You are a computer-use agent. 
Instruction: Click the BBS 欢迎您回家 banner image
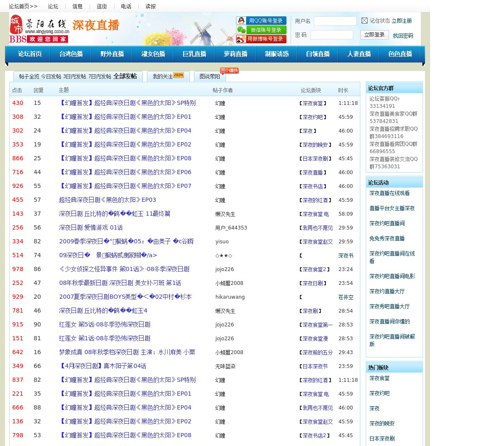[39, 39]
